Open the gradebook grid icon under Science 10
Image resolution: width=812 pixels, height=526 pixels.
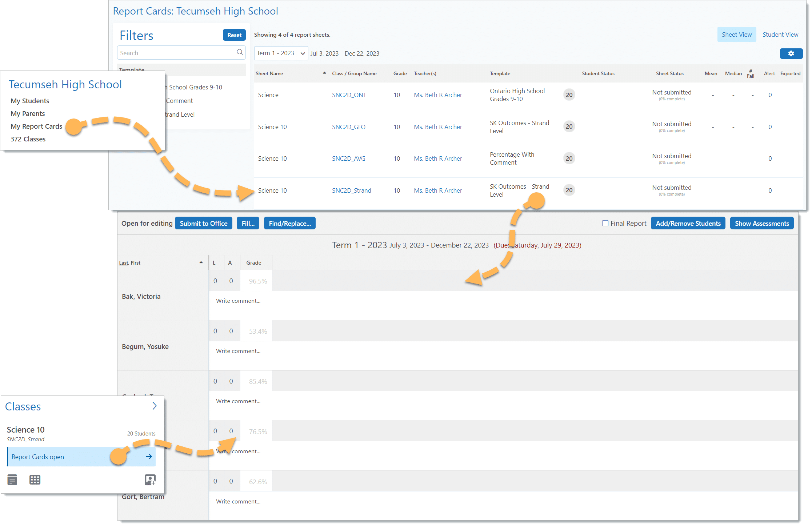35,480
